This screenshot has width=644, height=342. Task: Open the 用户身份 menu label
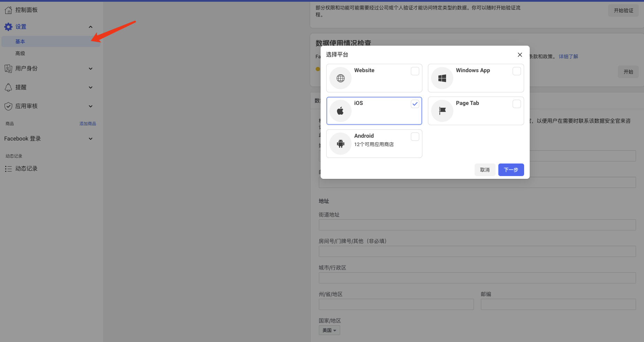point(26,69)
